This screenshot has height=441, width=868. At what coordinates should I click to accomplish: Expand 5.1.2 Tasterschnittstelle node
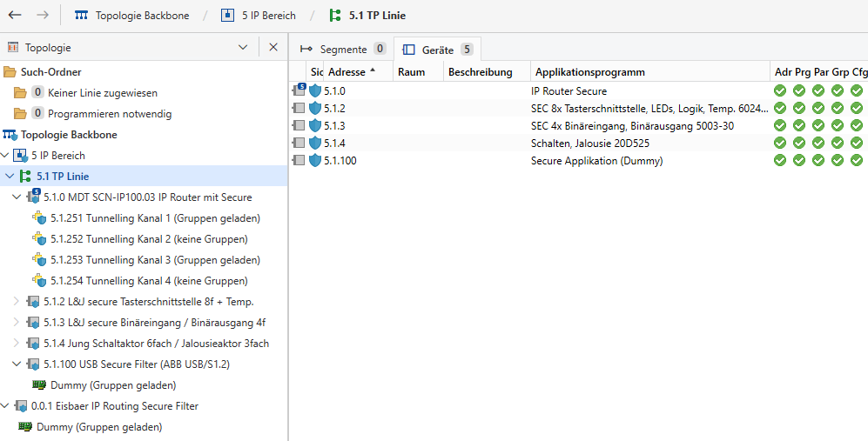click(17, 302)
